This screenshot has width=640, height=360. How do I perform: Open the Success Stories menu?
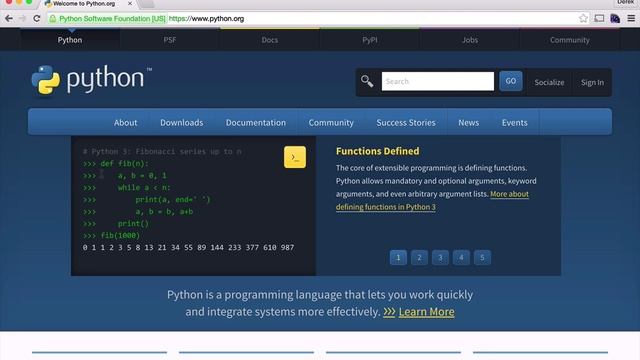coord(406,122)
